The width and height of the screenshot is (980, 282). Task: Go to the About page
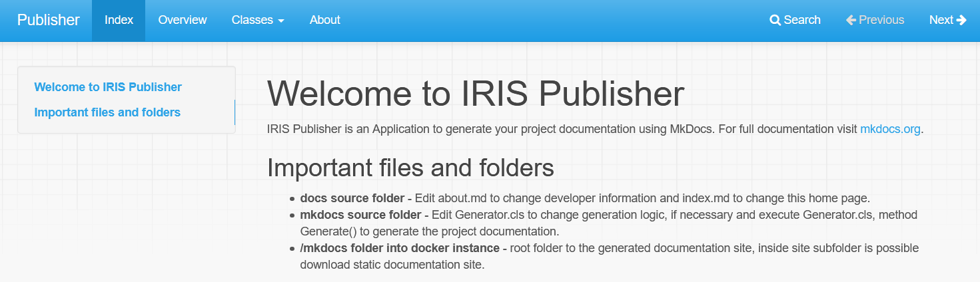point(324,20)
